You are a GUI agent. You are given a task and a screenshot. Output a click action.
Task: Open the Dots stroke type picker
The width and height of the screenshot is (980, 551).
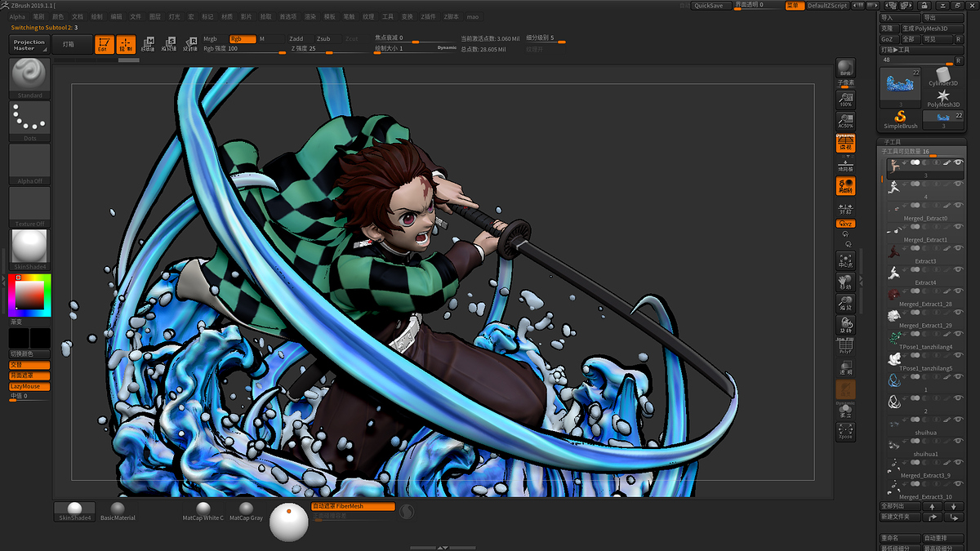click(x=29, y=121)
